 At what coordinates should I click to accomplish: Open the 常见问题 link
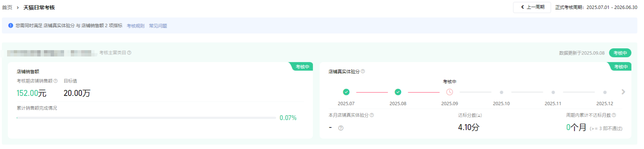[158, 26]
